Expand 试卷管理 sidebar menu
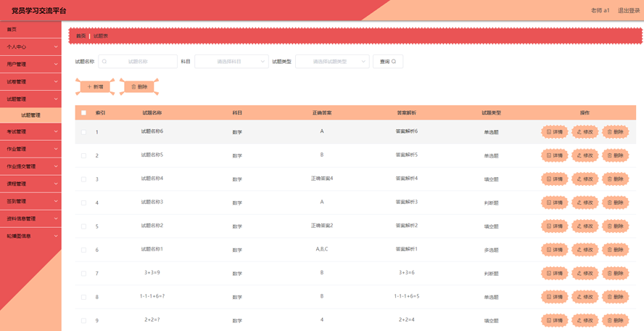This screenshot has height=331, width=644. coord(30,82)
